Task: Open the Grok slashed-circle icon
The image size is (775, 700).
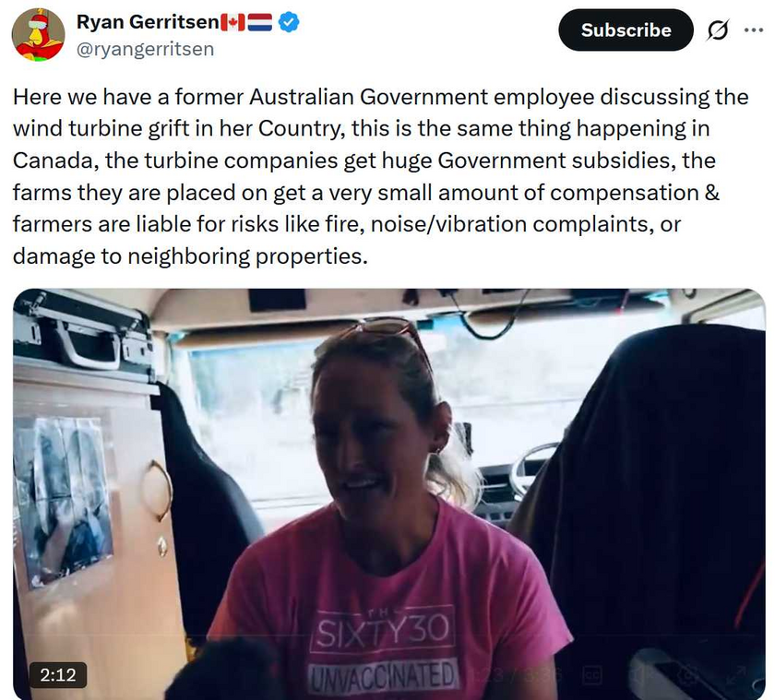Action: [717, 30]
